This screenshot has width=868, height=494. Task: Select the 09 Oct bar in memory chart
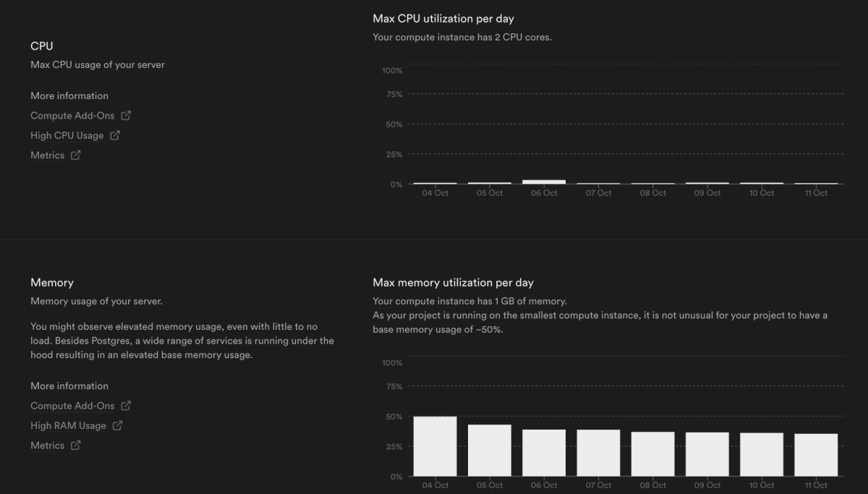[x=707, y=454]
